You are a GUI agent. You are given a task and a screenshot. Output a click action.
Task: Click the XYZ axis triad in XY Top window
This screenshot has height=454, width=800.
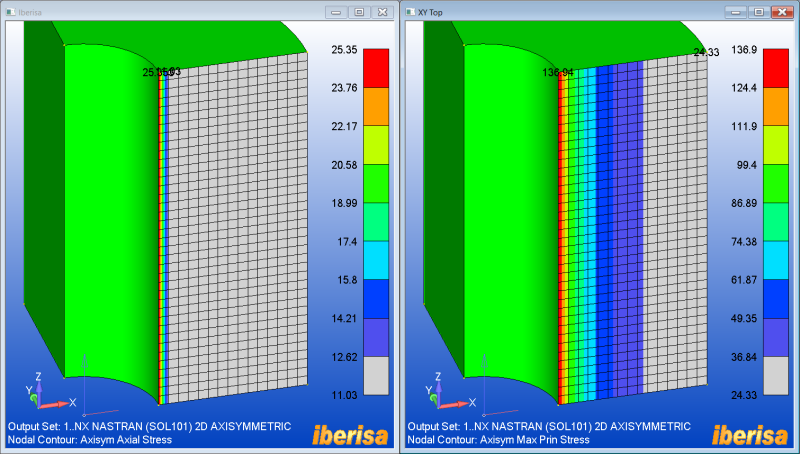click(x=449, y=391)
